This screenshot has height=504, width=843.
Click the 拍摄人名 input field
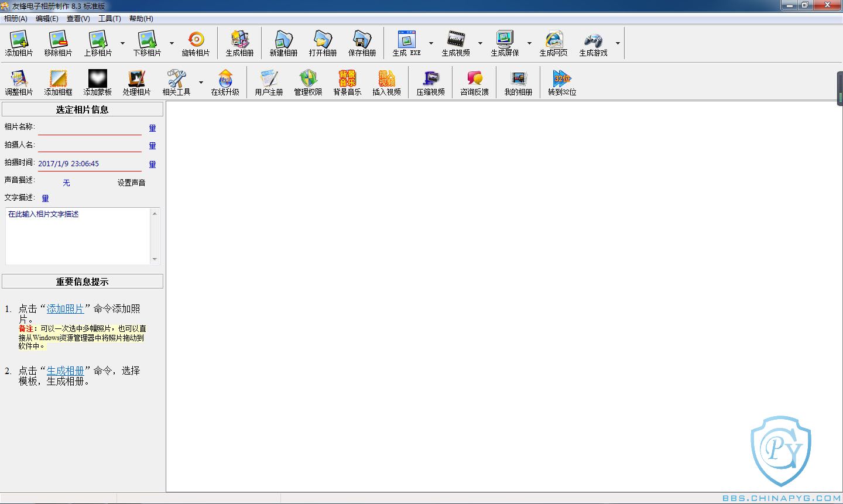pyautogui.click(x=90, y=146)
